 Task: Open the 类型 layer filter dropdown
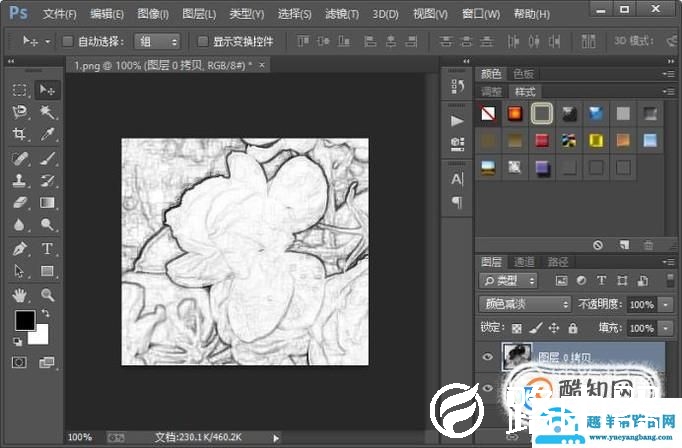508,281
